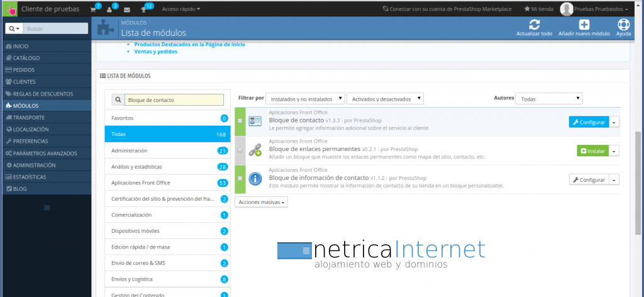Select the Todas category

point(167,134)
